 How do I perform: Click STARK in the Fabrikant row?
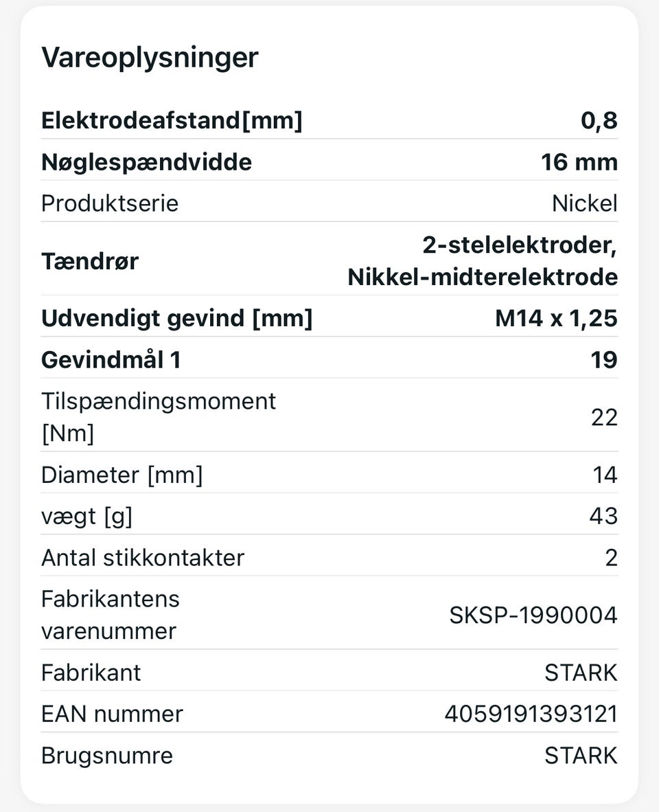click(x=581, y=673)
